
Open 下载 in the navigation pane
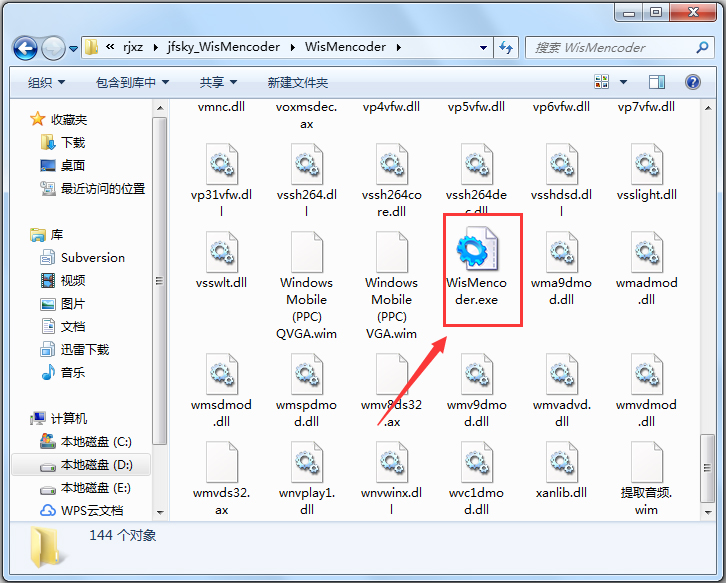click(x=63, y=142)
